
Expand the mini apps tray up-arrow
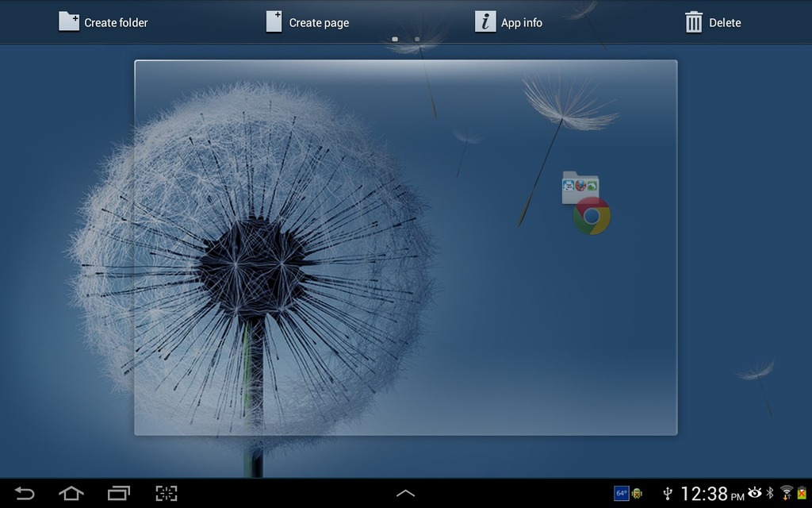(405, 494)
